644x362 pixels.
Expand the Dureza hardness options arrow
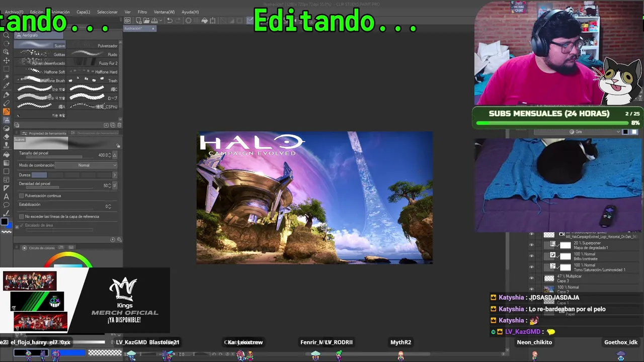click(114, 175)
